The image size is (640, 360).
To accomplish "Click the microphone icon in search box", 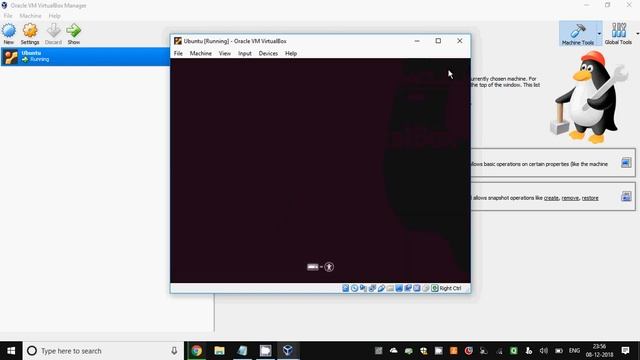I will [x=174, y=351].
